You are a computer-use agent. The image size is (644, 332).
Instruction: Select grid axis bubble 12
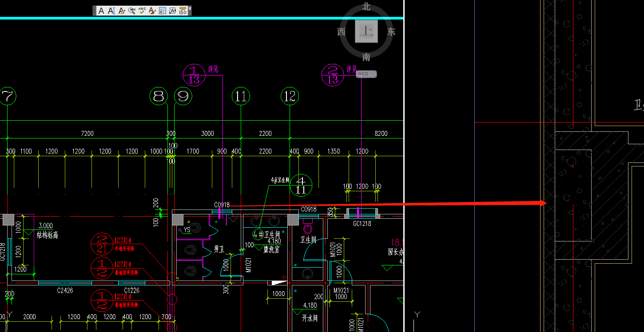[290, 96]
